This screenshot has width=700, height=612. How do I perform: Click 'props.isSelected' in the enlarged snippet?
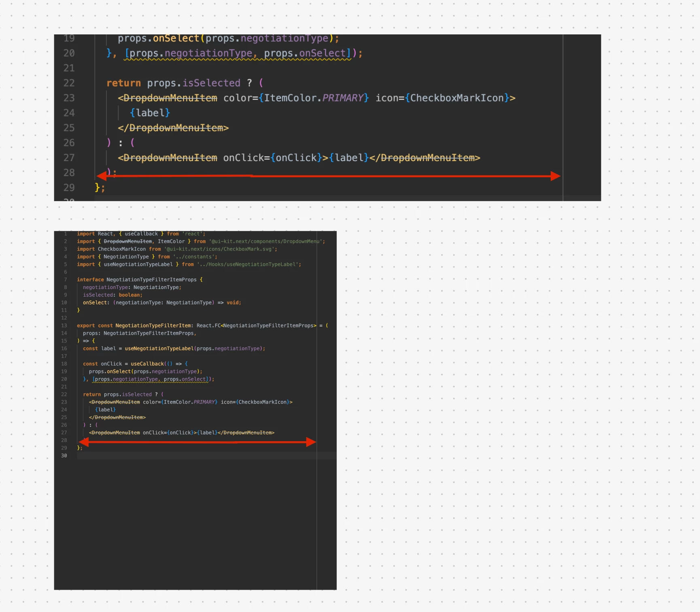pyautogui.click(x=194, y=83)
